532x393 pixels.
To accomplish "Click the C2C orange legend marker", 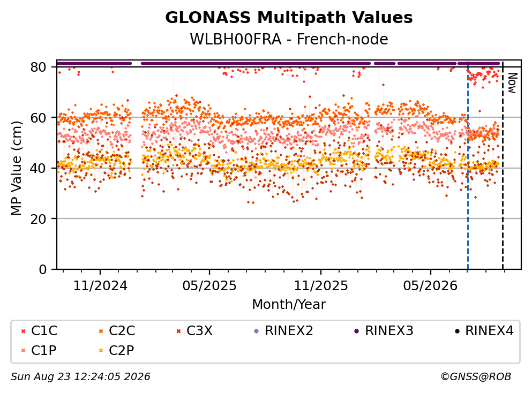I will tap(101, 331).
